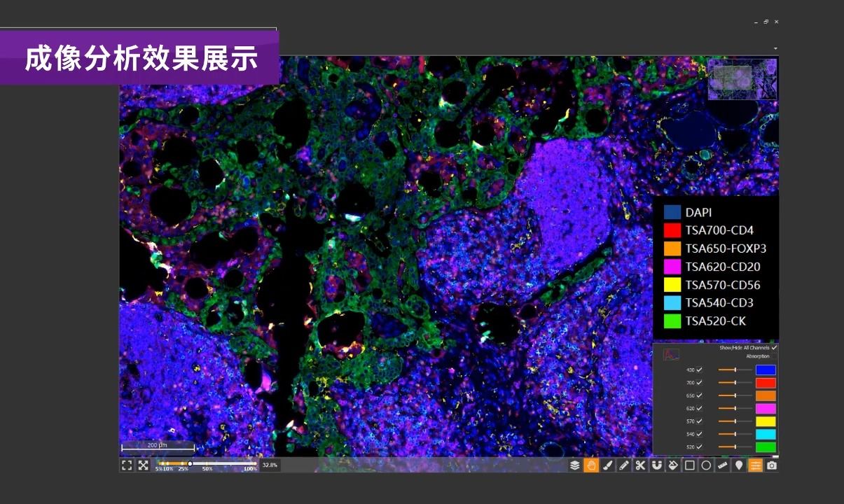Open the layers stack tool

coord(575,465)
